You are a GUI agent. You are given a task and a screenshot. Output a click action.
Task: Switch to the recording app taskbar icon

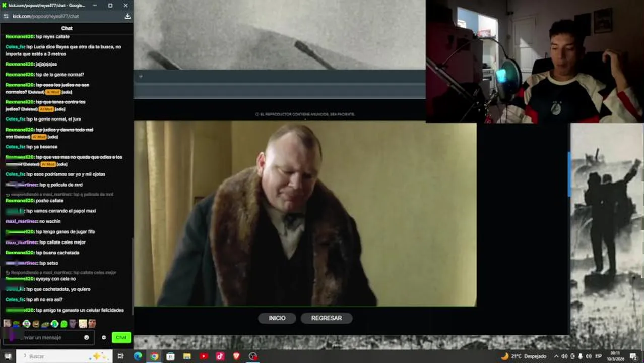click(253, 356)
